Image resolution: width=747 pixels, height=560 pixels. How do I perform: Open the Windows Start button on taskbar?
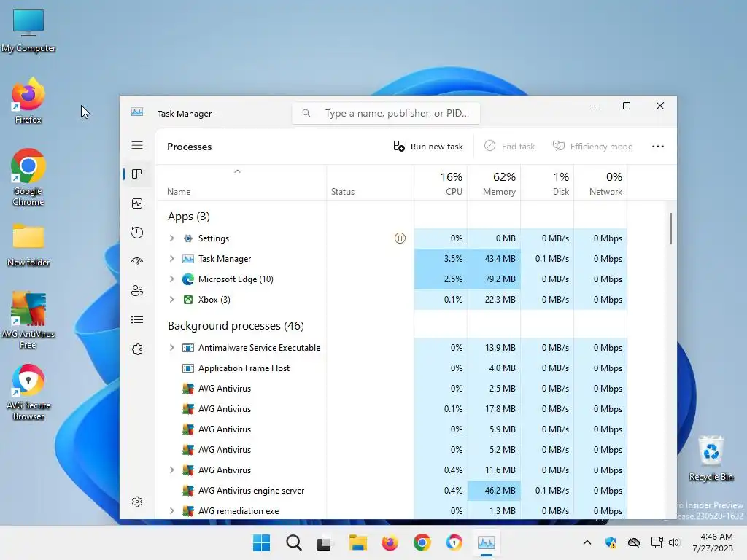[261, 542]
